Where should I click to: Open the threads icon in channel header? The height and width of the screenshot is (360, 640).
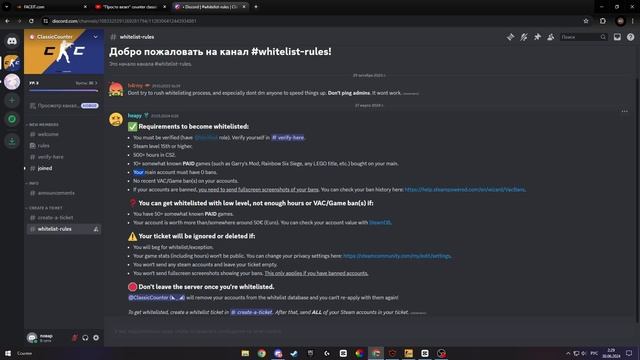tap(511, 37)
